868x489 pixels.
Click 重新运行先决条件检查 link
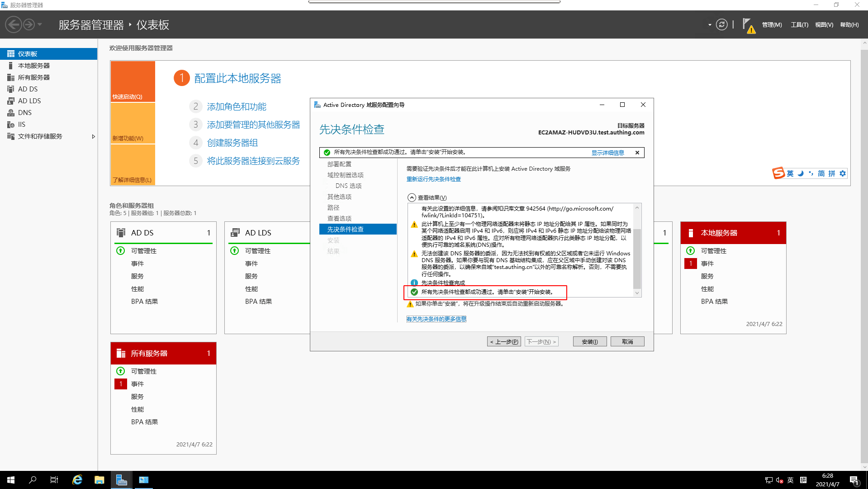(433, 179)
